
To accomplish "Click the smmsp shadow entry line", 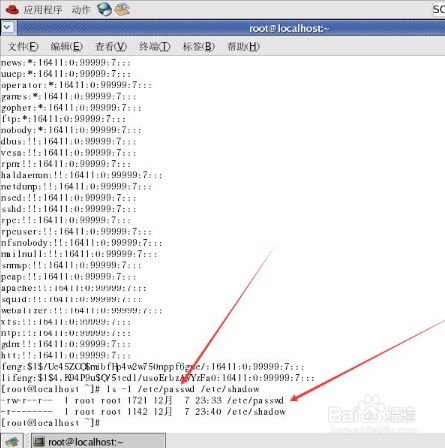I will click(71, 266).
